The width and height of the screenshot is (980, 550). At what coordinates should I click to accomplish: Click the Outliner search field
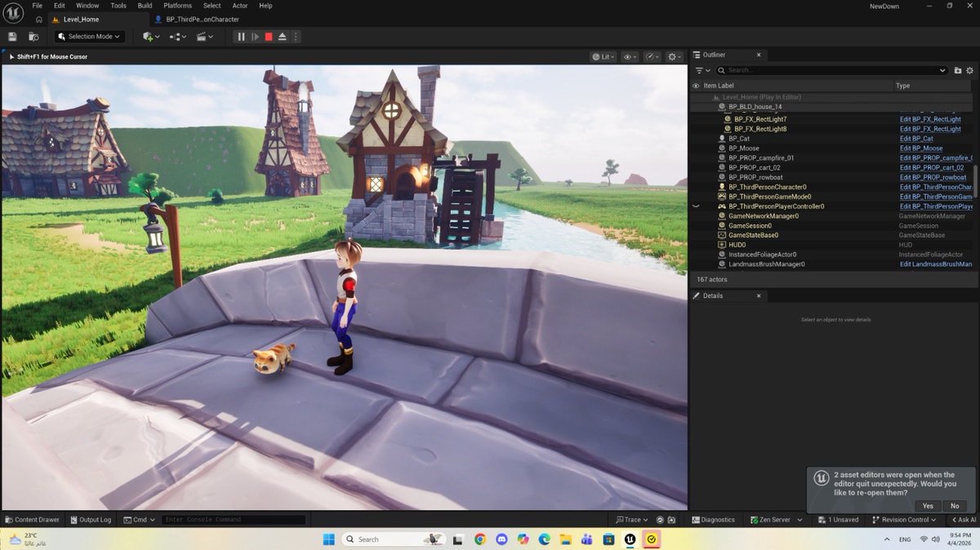click(x=831, y=71)
